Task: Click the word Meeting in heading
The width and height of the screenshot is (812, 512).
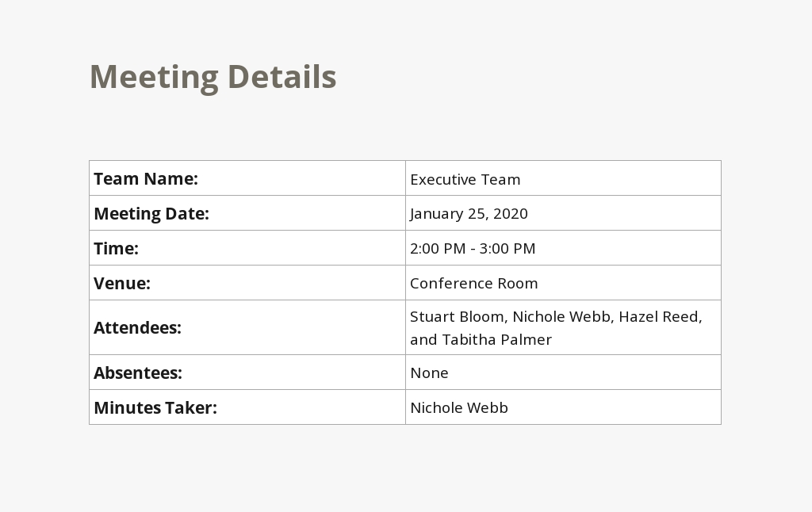Action: 155,78
